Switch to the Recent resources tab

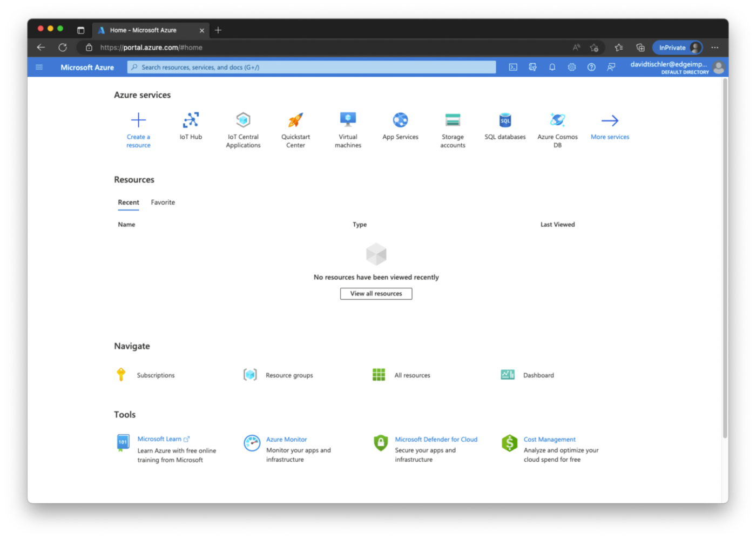click(129, 202)
